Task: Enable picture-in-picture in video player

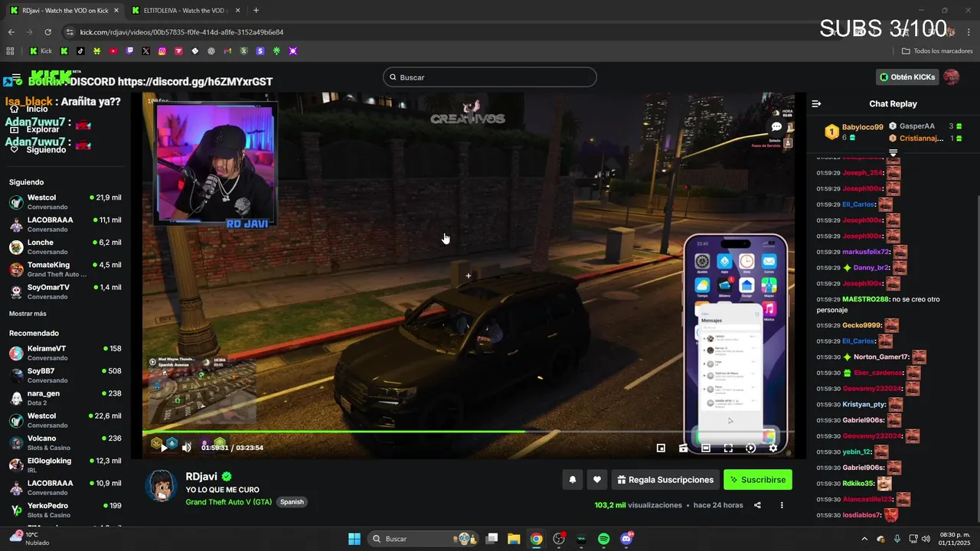Action: (x=661, y=448)
